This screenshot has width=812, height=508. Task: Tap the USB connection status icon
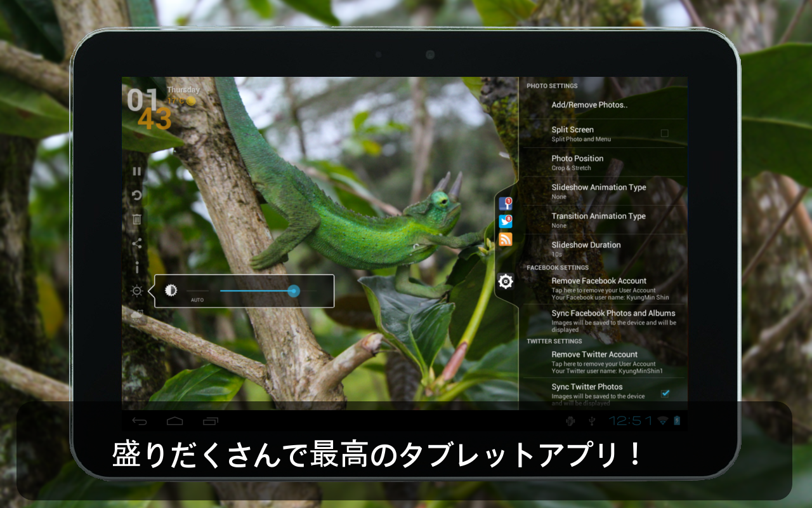coord(592,420)
